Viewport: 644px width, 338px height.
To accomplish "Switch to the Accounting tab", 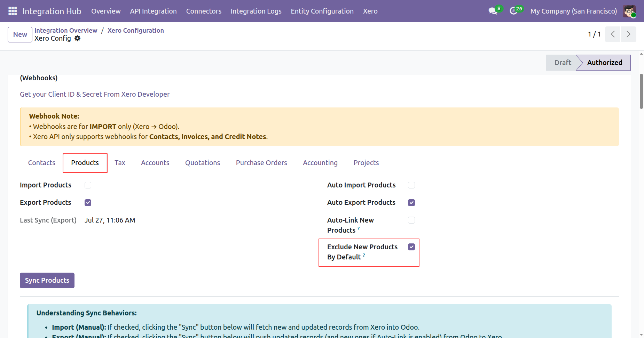I will coord(320,163).
